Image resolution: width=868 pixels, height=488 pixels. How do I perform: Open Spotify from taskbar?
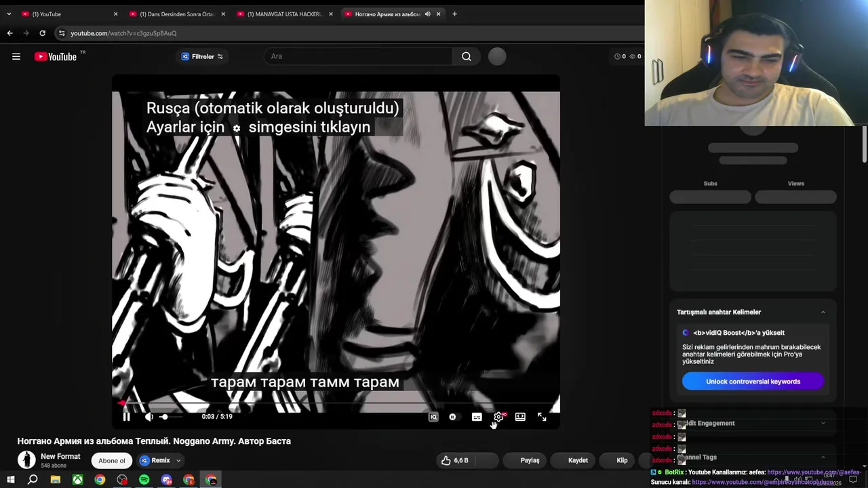(x=144, y=480)
